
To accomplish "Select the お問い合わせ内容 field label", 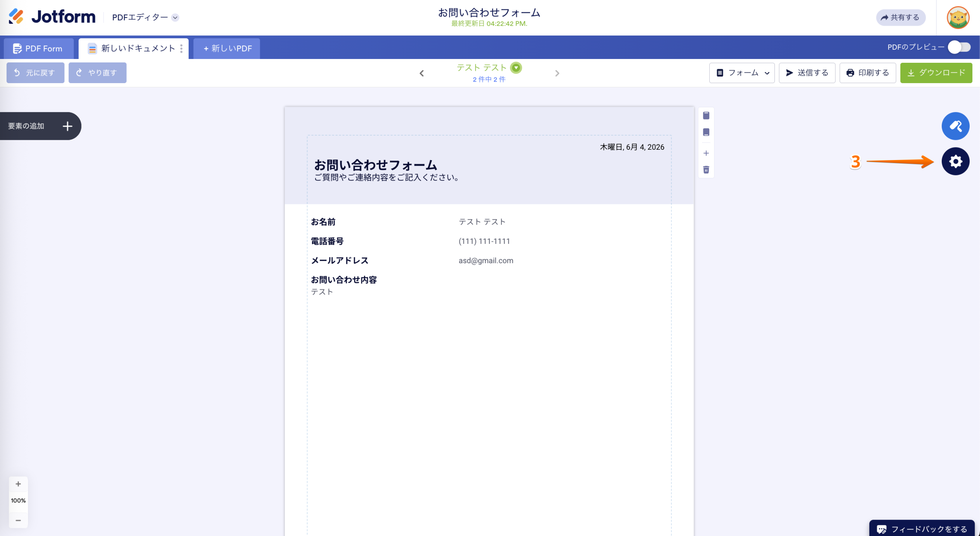I will [344, 280].
